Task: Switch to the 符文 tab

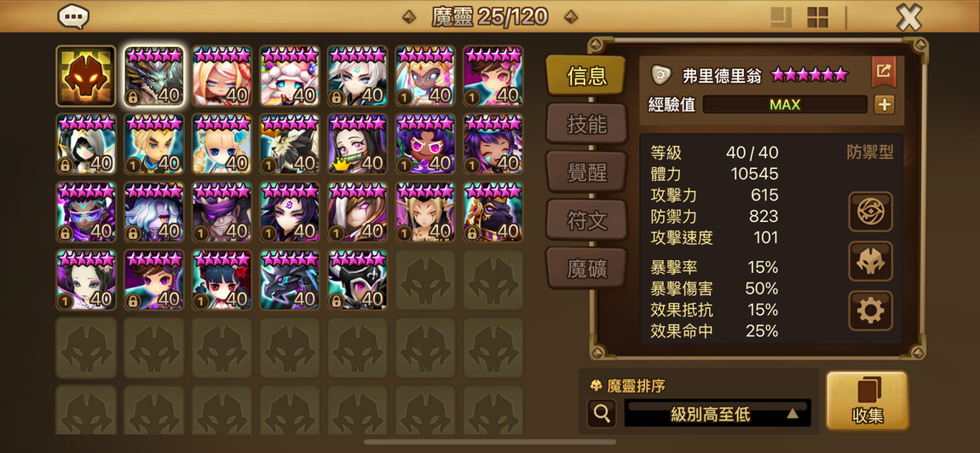Action: pos(586,219)
